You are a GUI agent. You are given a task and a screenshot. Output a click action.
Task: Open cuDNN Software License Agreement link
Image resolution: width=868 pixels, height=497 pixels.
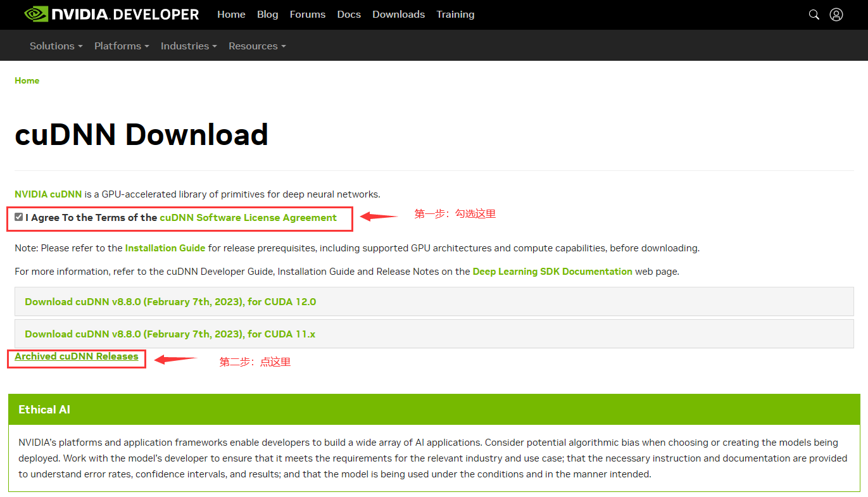(248, 217)
